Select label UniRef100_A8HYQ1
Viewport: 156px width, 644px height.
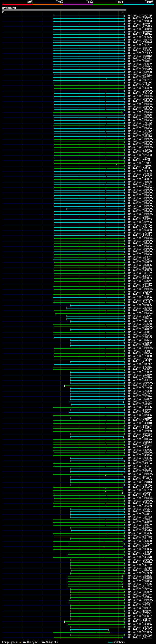tap(140, 77)
